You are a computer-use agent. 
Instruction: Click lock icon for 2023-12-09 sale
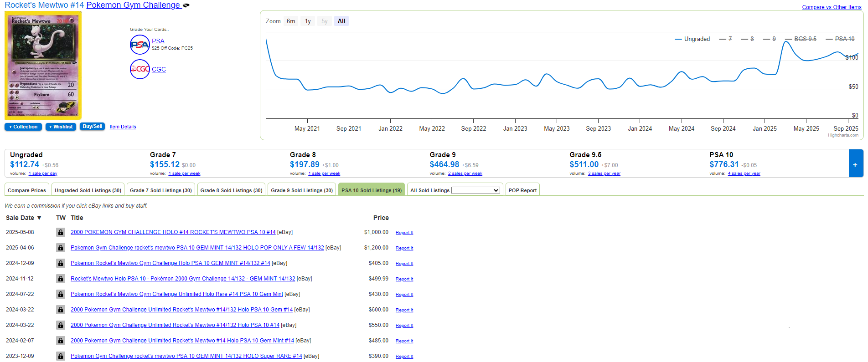(60, 356)
